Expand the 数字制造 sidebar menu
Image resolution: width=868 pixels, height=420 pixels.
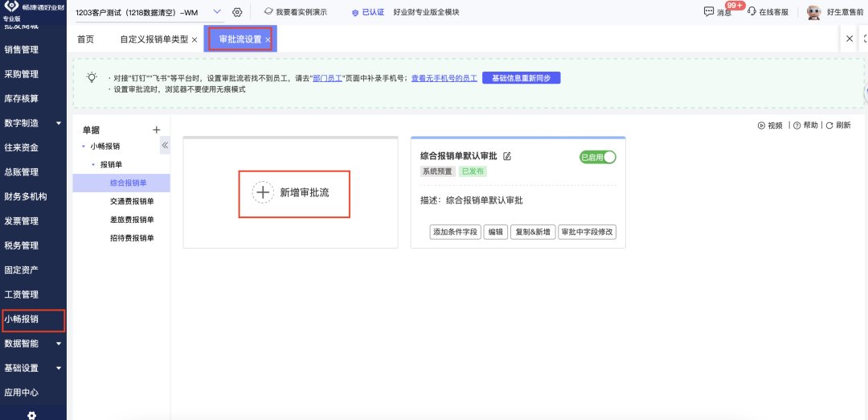click(x=58, y=123)
